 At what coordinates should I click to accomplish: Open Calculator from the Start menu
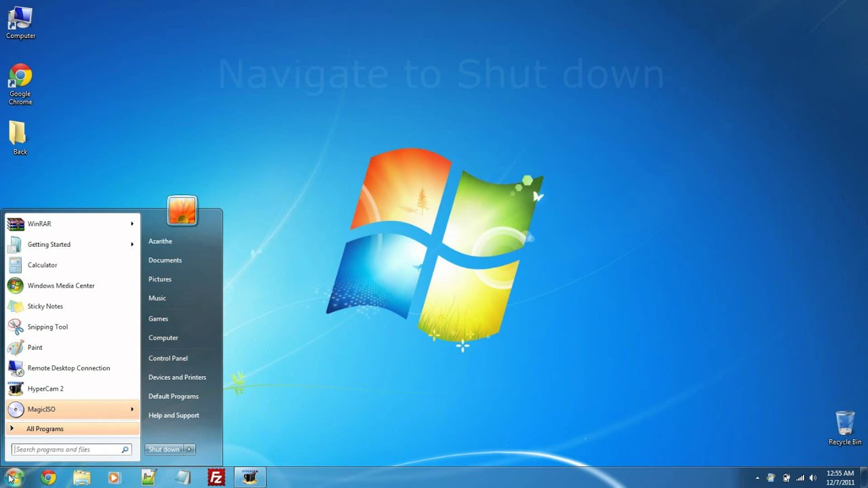click(73, 265)
